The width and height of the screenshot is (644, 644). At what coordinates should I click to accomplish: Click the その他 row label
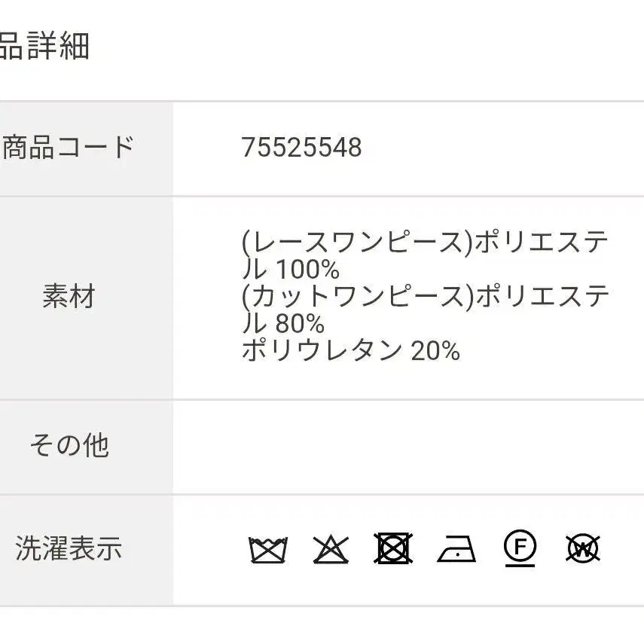click(69, 445)
